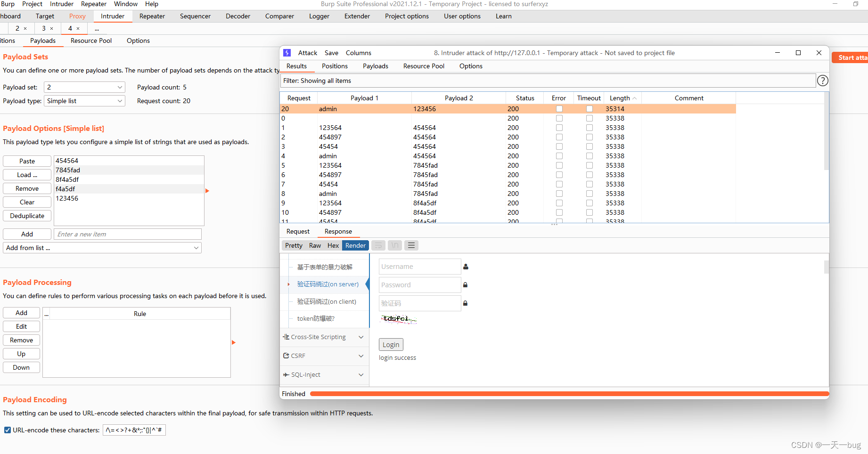
Task: Open the response viewer hamburger menu icon
Action: (411, 245)
